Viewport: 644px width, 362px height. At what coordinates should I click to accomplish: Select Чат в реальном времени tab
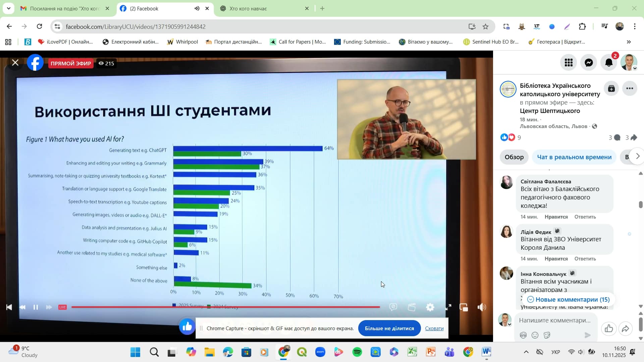(x=574, y=157)
